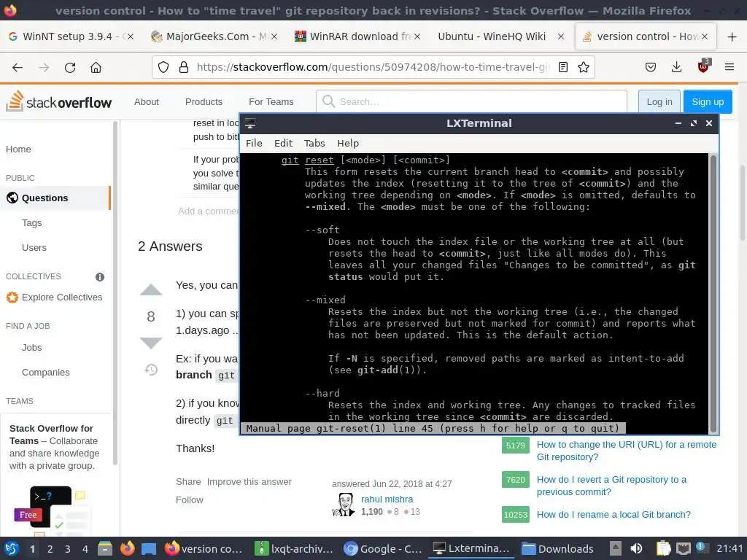
Task: Select Questions in sidebar
Action: pos(55,198)
